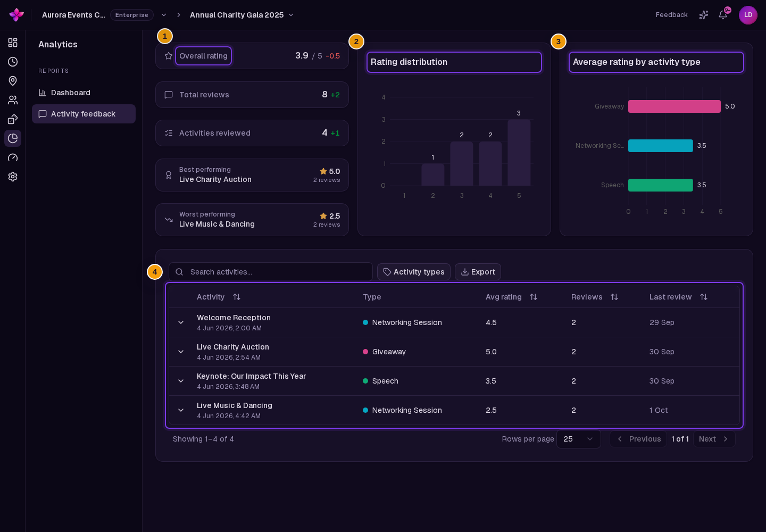Open the Activity types filter
The height and width of the screenshot is (532, 766).
click(414, 272)
